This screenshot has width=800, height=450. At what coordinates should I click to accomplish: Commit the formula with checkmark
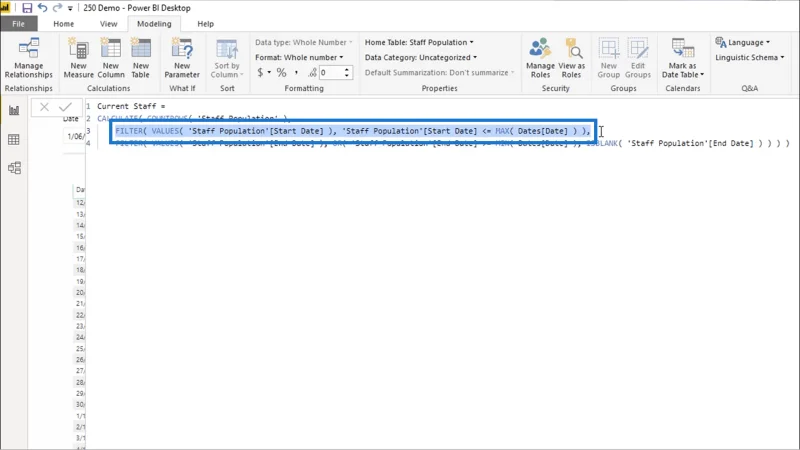click(x=65, y=107)
